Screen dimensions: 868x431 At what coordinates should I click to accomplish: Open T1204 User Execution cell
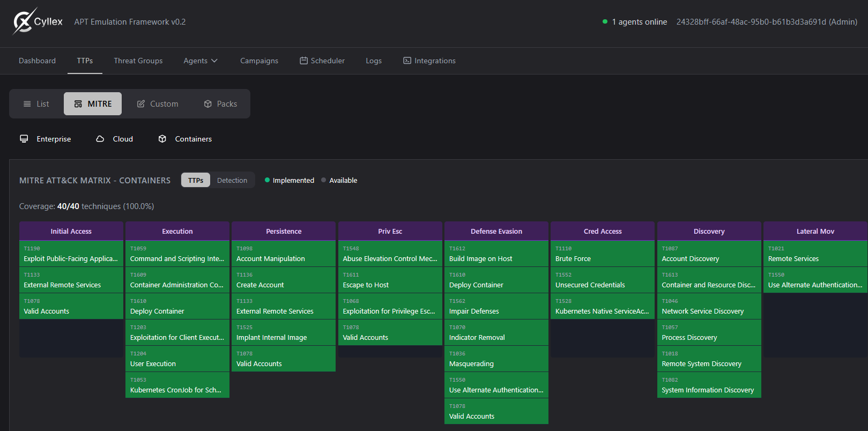(177, 359)
